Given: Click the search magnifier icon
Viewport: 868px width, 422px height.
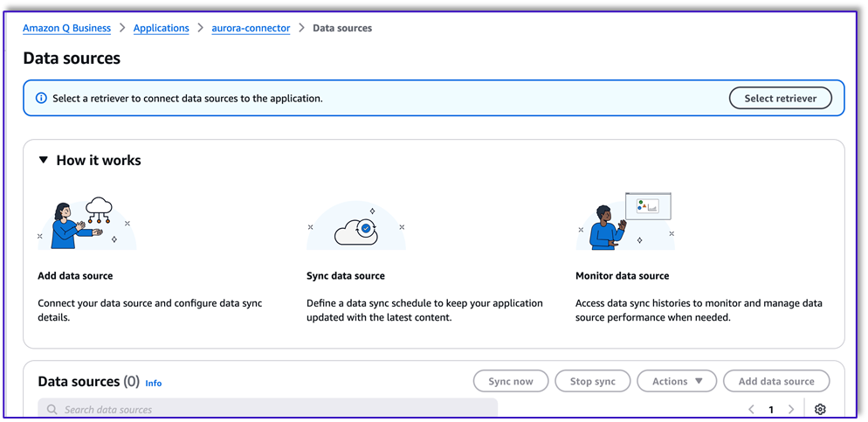Looking at the screenshot, I should 52,410.
